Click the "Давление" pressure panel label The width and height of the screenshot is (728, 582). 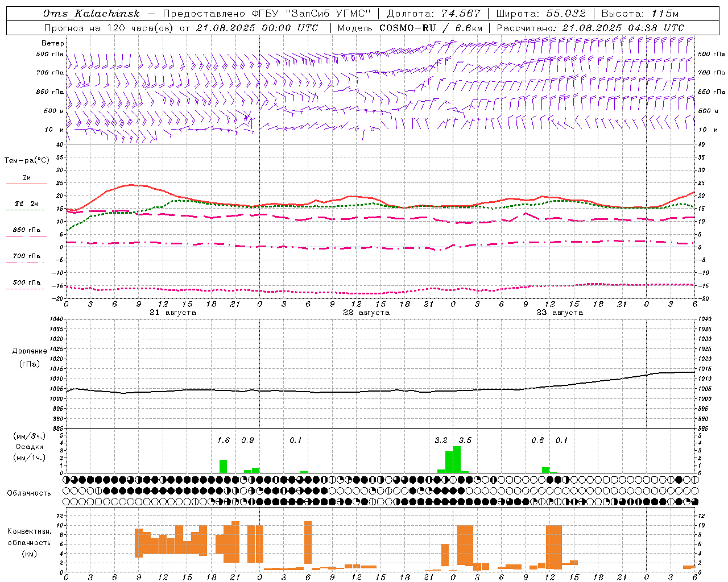tap(30, 351)
